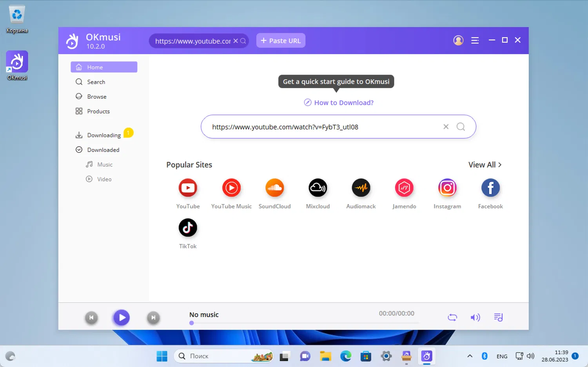Open Task View from taskbar
The image size is (588, 367).
[284, 356]
